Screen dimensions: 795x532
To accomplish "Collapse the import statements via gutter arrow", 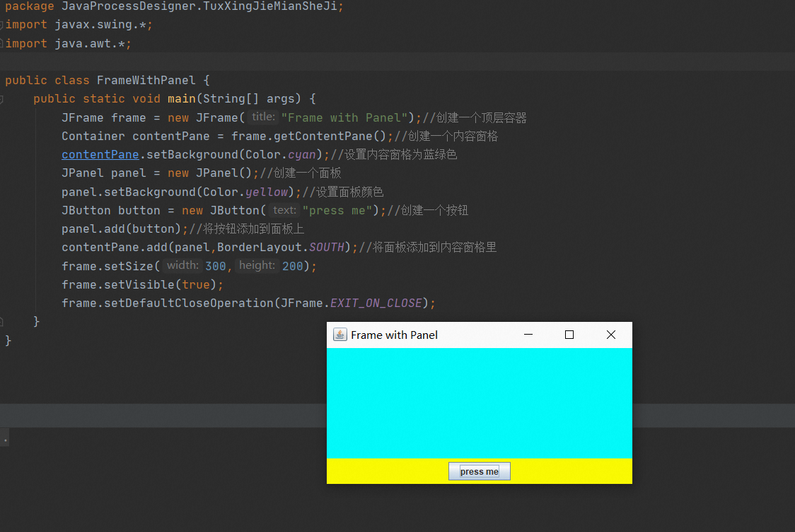I will [3, 23].
